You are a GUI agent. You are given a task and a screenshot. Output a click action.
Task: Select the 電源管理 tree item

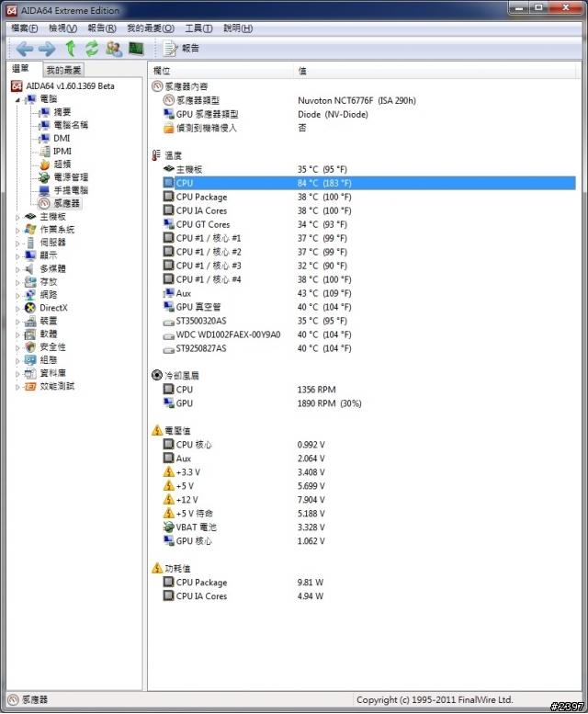coord(63,177)
